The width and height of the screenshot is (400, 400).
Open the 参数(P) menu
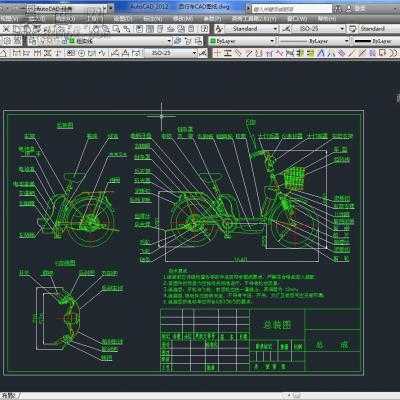[x=212, y=19]
